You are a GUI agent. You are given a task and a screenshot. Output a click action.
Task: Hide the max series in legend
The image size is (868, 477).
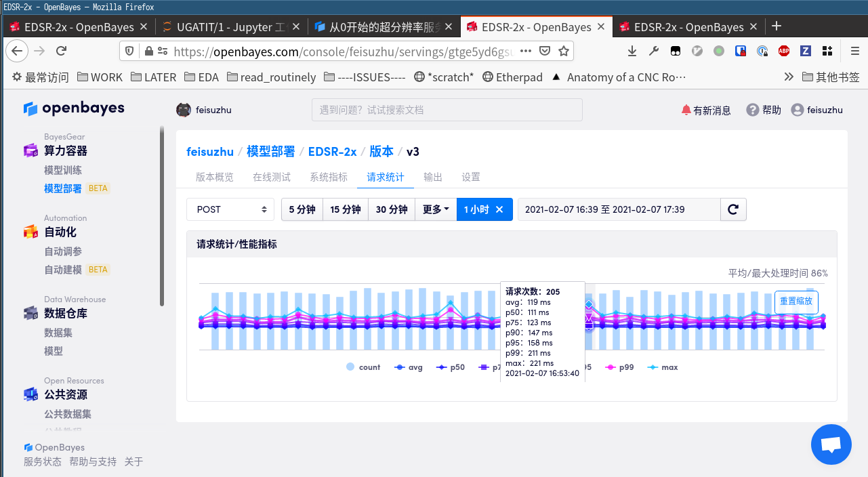click(663, 367)
